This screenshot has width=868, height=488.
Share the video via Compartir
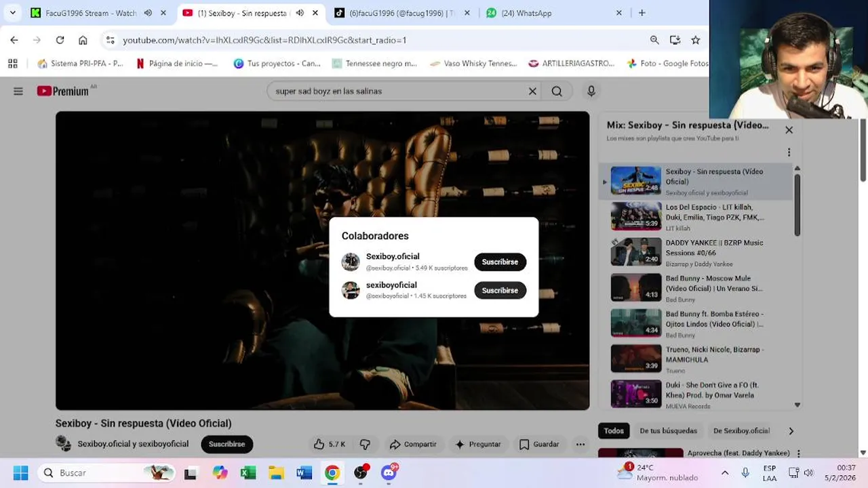(x=413, y=444)
